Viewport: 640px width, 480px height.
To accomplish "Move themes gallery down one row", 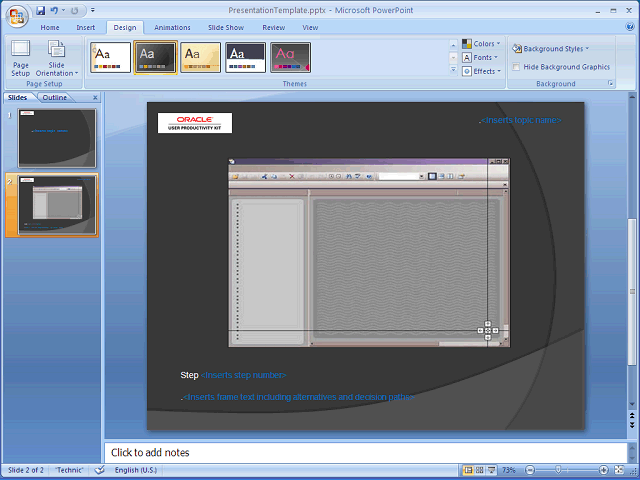I will tap(453, 58).
